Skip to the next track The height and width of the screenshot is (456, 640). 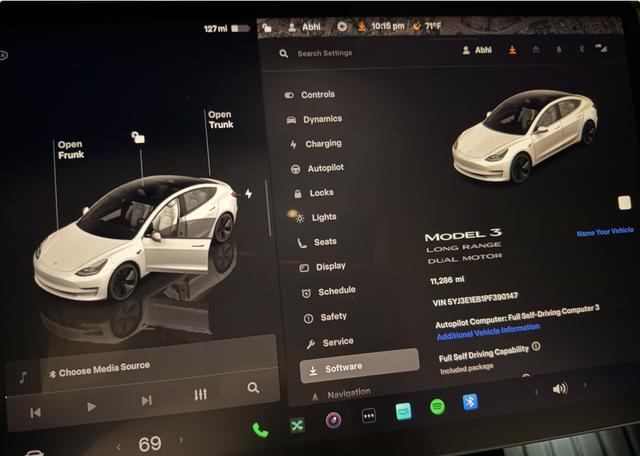147,400
